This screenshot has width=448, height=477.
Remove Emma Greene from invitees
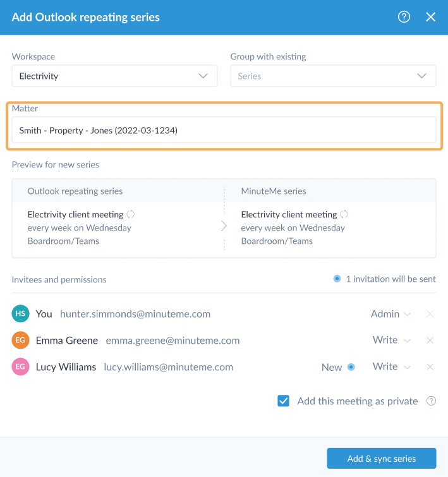[x=430, y=341]
